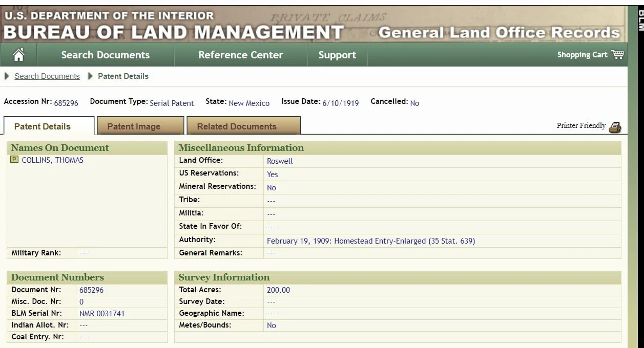Click the Printer Friendly link
The image size is (644, 348).
tap(581, 126)
